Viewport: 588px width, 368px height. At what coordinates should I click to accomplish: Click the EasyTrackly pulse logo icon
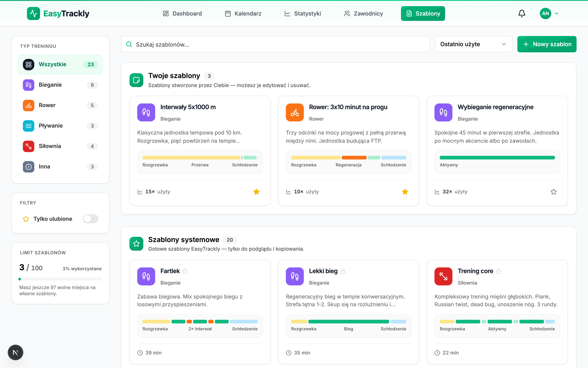(33, 13)
